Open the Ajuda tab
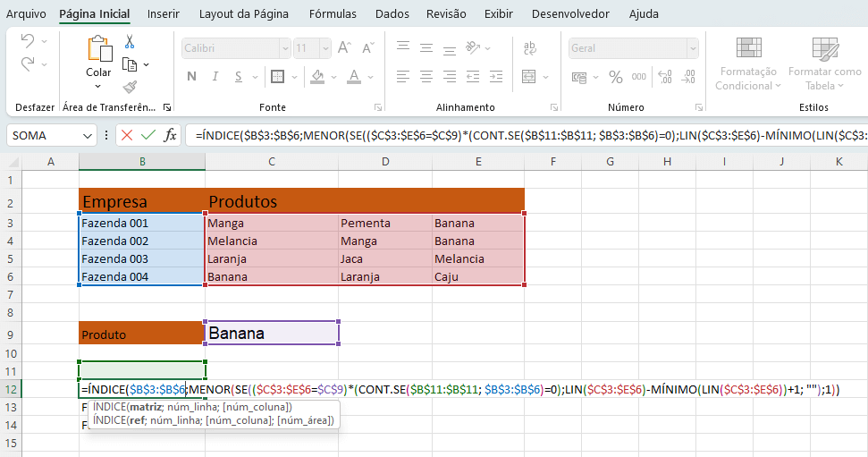The image size is (868, 457). click(644, 13)
